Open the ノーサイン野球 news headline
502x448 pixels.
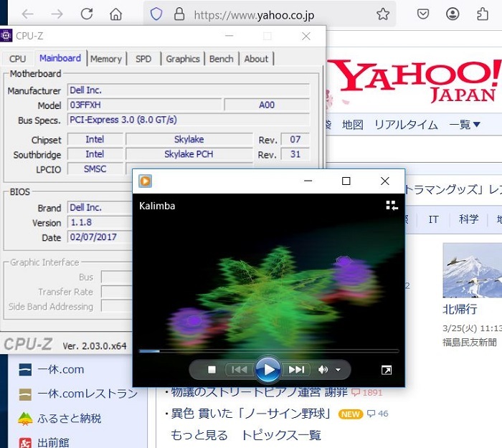point(251,414)
